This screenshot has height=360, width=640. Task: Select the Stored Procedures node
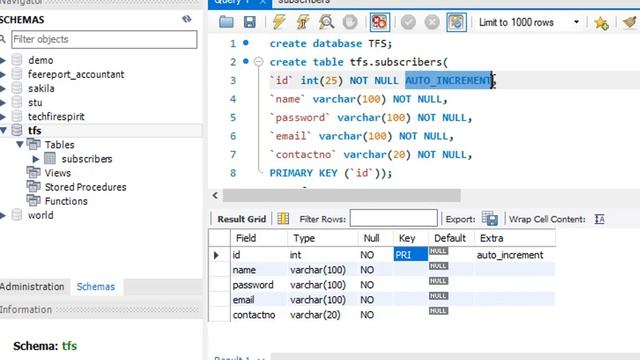point(85,187)
